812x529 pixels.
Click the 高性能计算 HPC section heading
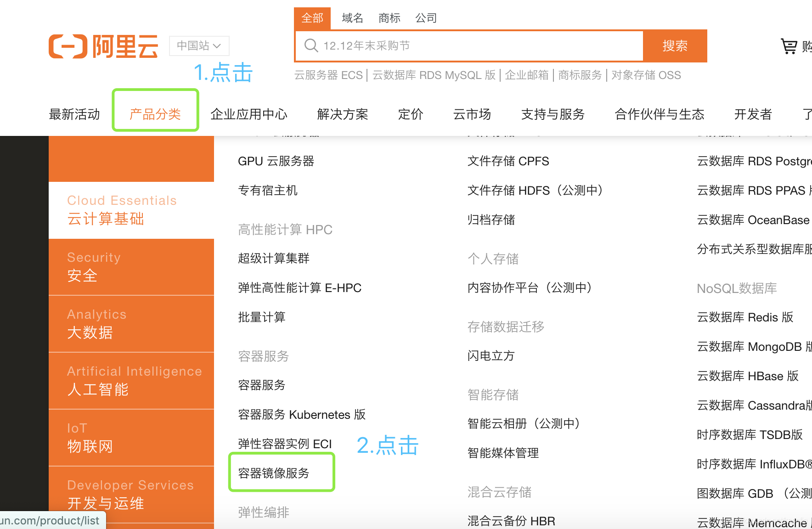285,230
